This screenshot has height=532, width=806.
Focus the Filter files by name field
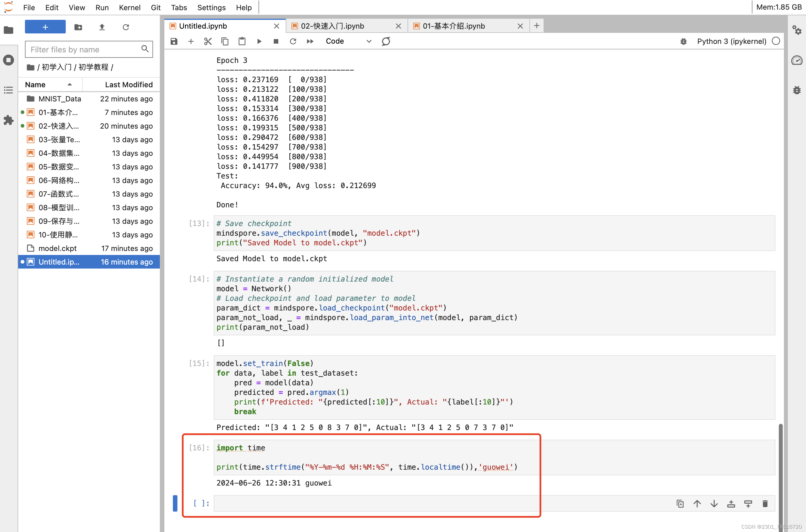pos(89,50)
